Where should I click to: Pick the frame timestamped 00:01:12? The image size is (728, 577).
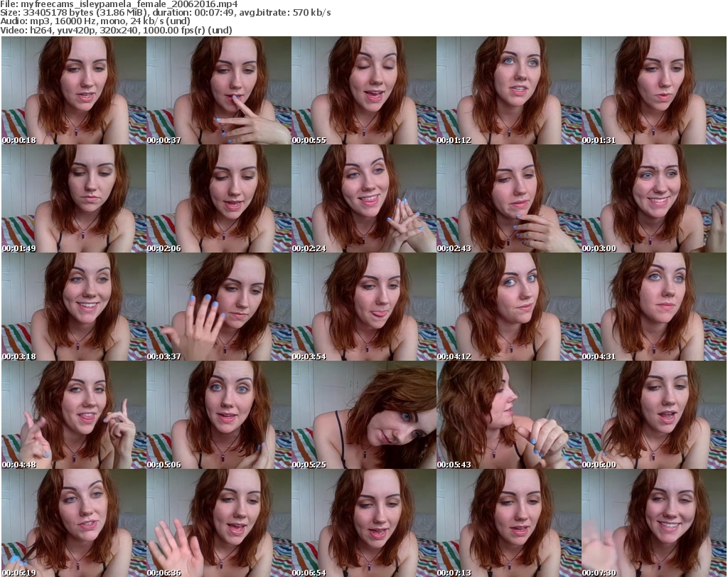click(x=509, y=90)
